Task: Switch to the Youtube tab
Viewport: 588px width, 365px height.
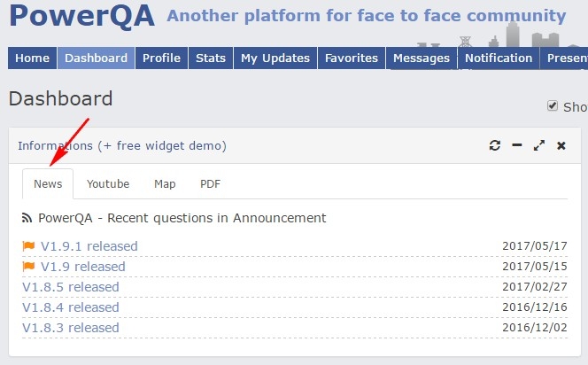Action: point(108,184)
